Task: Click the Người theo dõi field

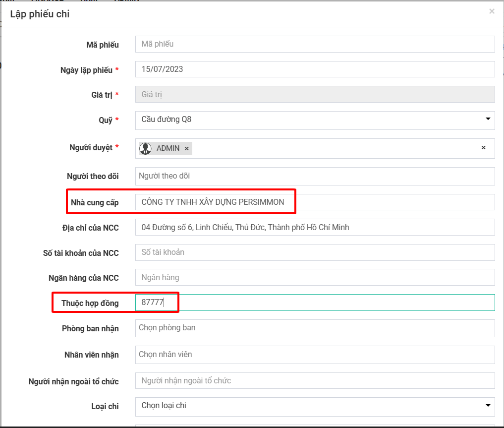Action: pyautogui.click(x=315, y=176)
